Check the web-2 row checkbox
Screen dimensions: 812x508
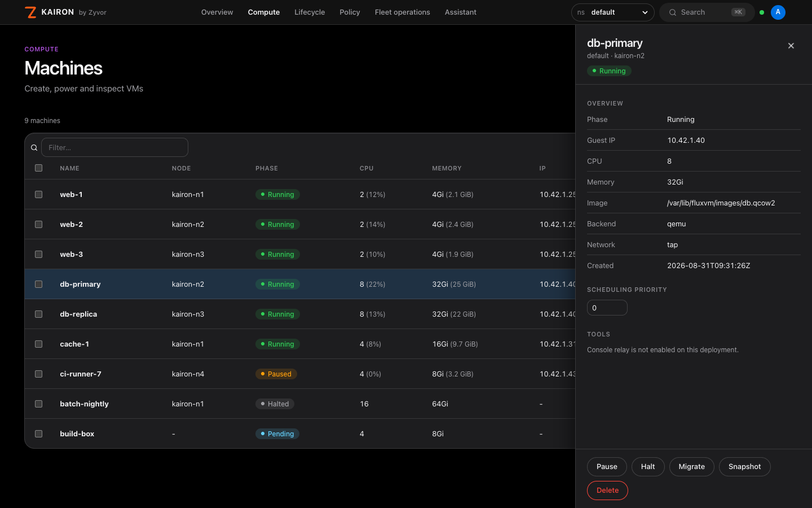point(39,225)
